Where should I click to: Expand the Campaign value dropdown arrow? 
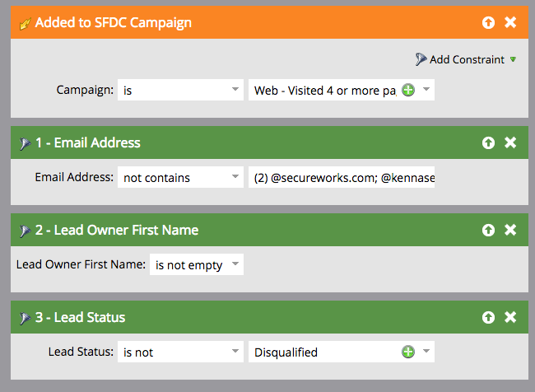(426, 90)
